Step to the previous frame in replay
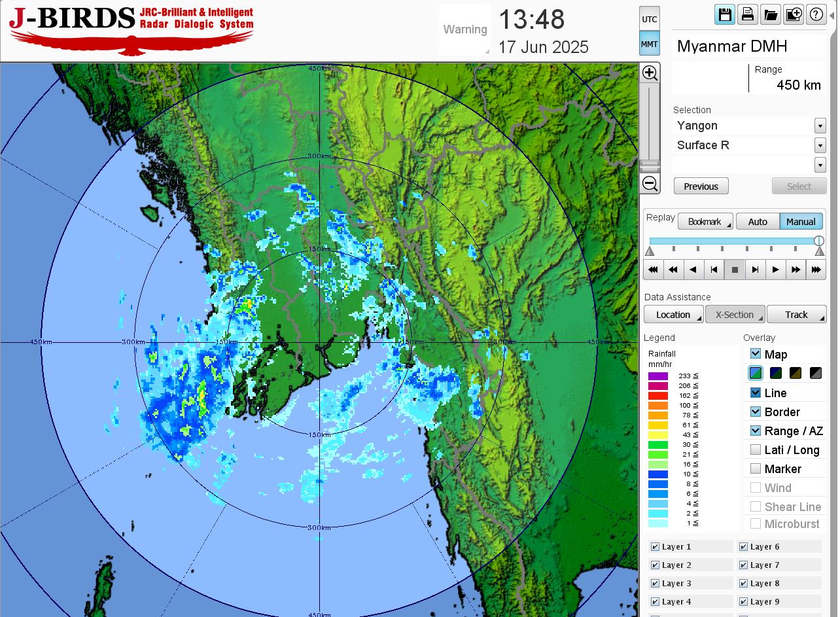840x617 pixels. tap(714, 270)
